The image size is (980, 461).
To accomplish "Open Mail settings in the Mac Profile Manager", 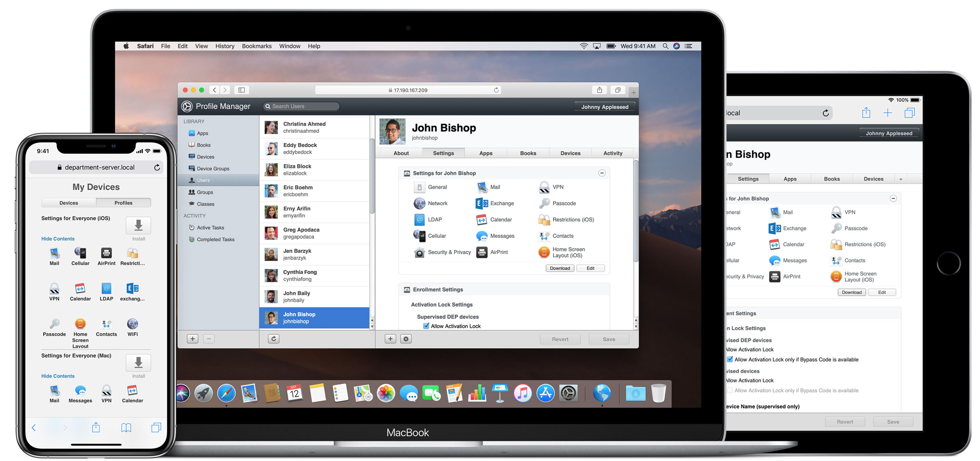I will [488, 187].
